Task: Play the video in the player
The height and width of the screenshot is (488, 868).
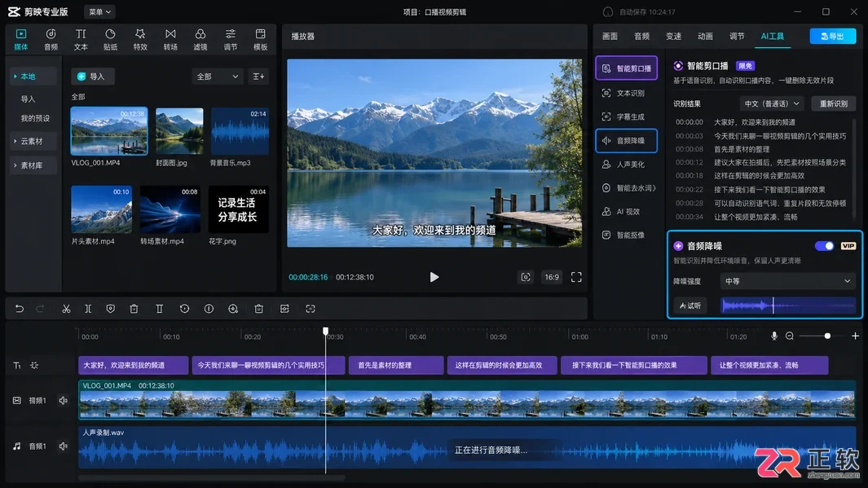Action: tap(434, 277)
